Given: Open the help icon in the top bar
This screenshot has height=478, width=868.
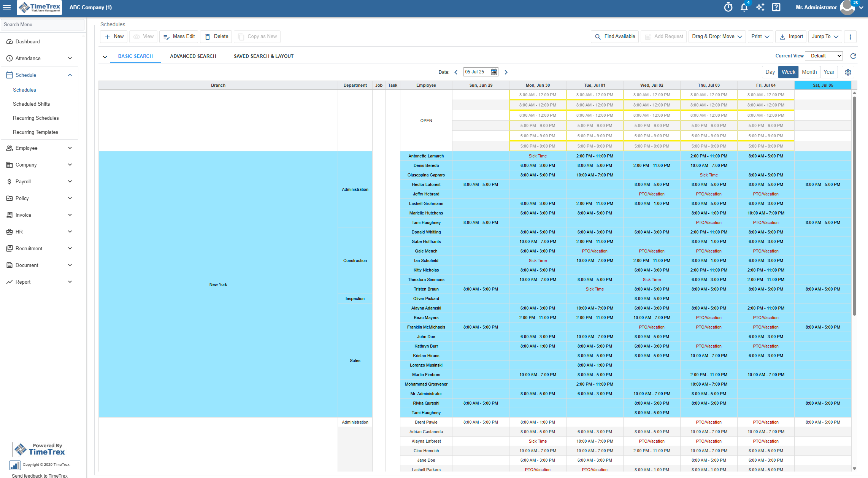Looking at the screenshot, I should 776,7.
